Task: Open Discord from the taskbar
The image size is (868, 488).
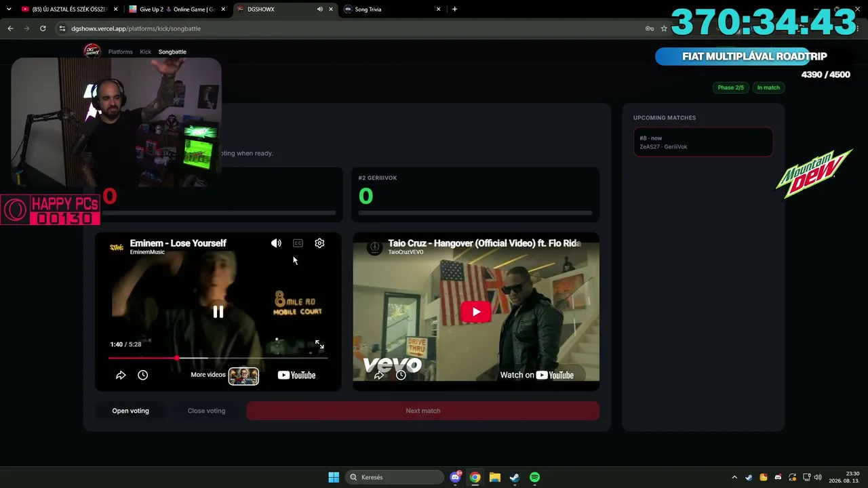Action: [x=456, y=477]
